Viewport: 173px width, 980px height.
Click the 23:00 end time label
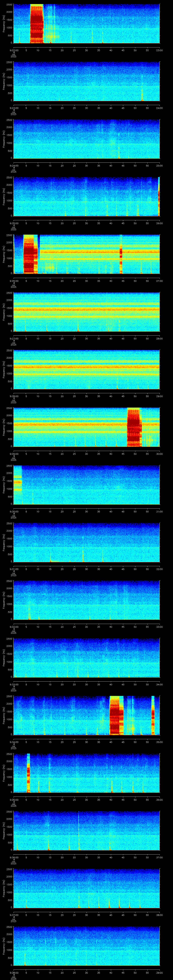[x=159, y=50]
